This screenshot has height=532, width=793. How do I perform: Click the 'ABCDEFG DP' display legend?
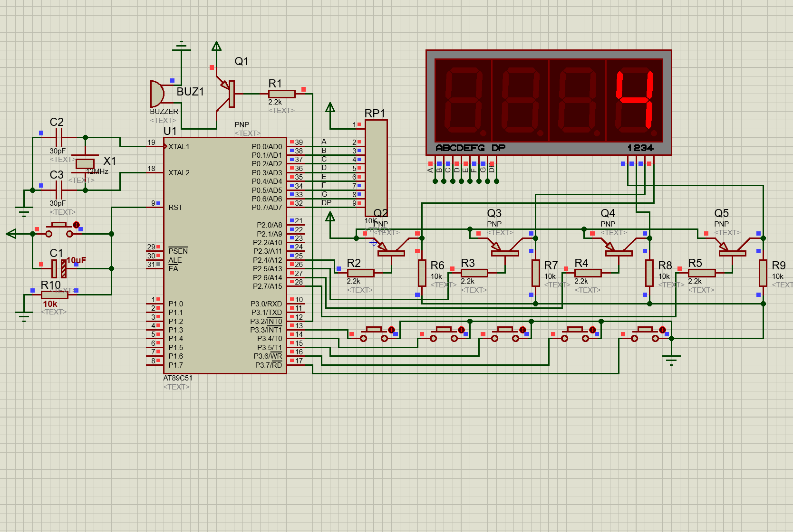click(471, 148)
